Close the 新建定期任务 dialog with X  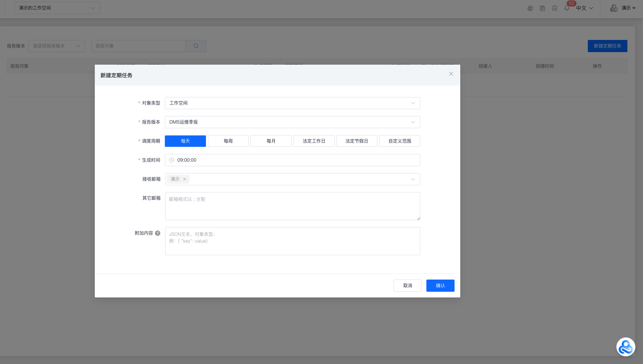(451, 74)
